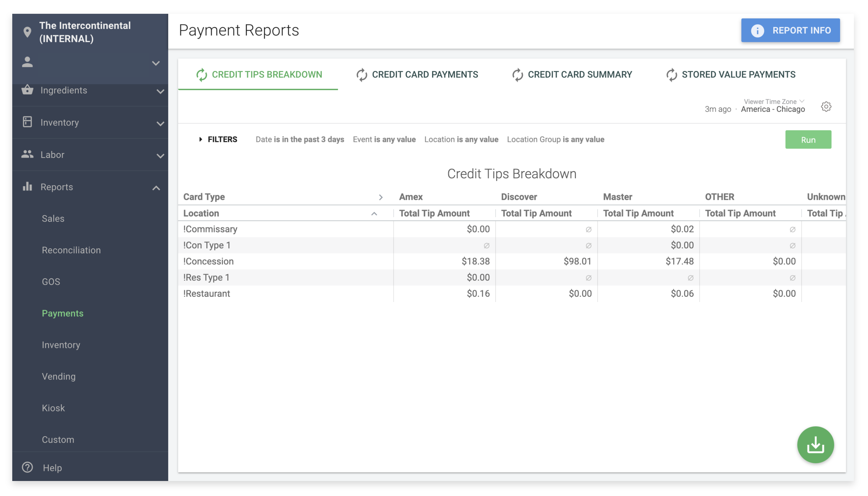Open the Viewer Time Zone dropdown
The width and height of the screenshot is (868, 496).
coord(773,101)
